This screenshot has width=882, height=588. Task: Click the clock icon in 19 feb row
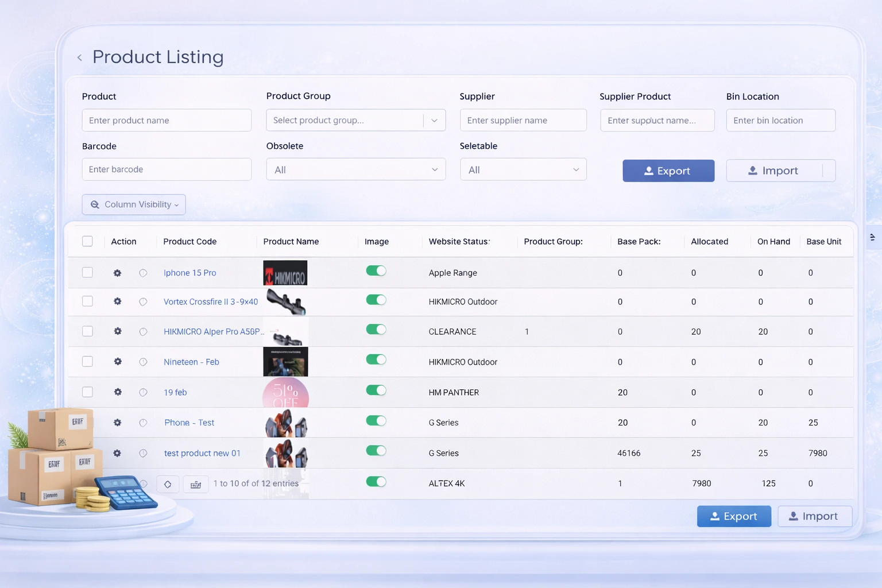(x=143, y=392)
